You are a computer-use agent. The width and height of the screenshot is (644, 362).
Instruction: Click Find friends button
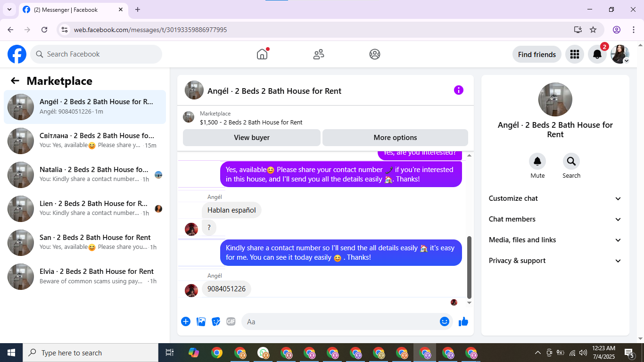537,54
